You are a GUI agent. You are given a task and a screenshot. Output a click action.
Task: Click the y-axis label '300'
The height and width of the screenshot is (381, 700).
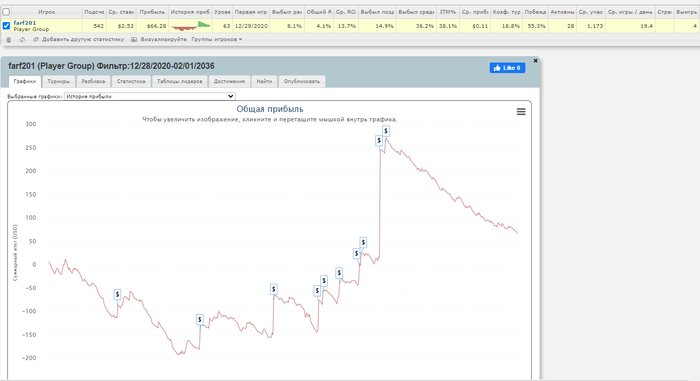[x=31, y=124]
